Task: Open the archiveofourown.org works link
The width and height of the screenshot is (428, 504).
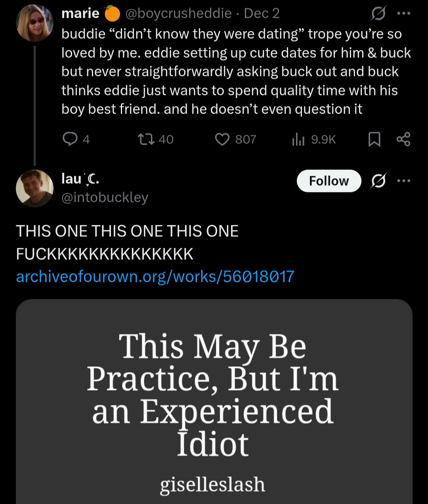Action: [155, 276]
